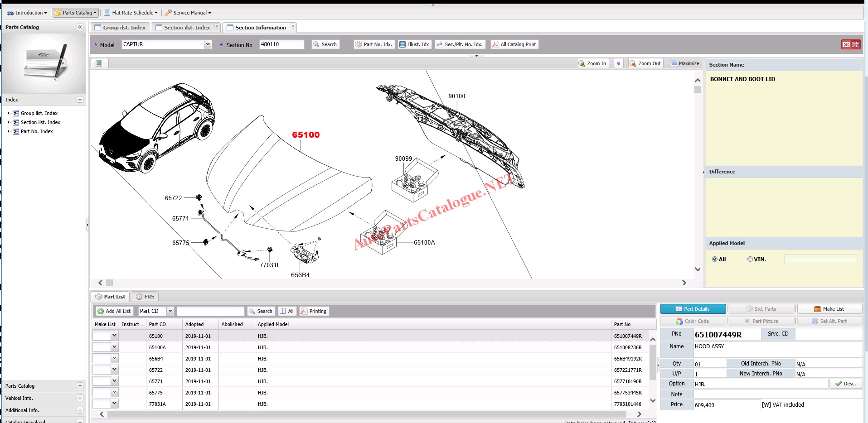The image size is (868, 423).
Task: Expand the Vehicel Info. sidebar section
Action: coord(80,398)
